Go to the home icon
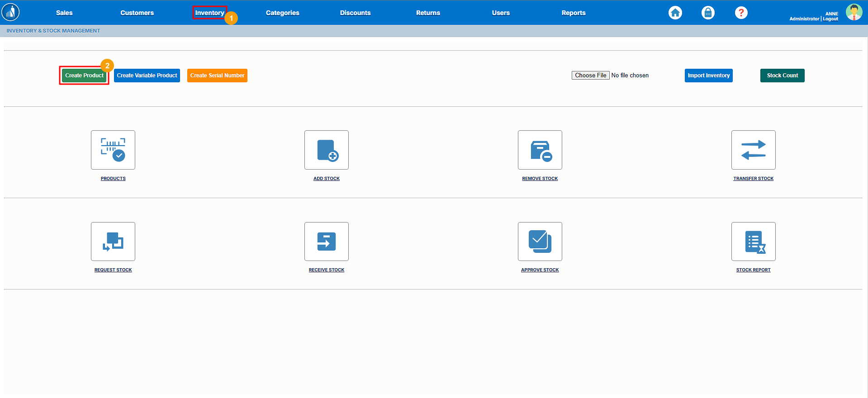868x398 pixels. [675, 13]
